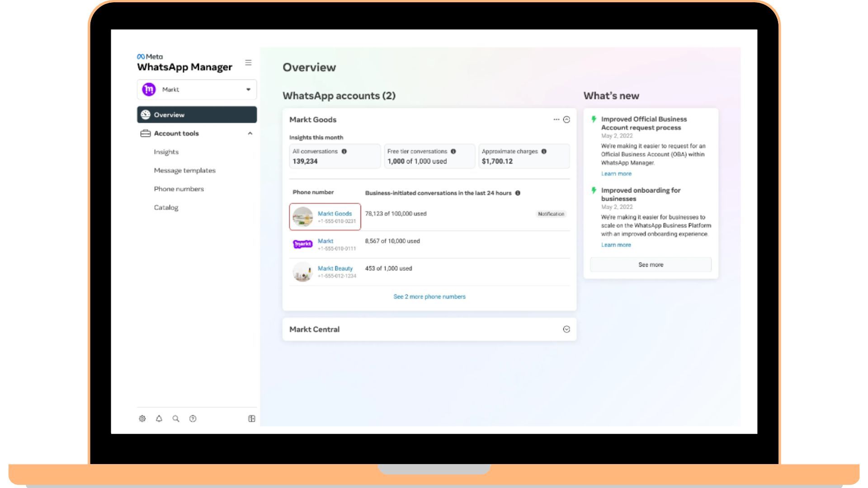The width and height of the screenshot is (868, 488).
Task: Click the See 2 more phone numbers link
Action: coord(429,296)
